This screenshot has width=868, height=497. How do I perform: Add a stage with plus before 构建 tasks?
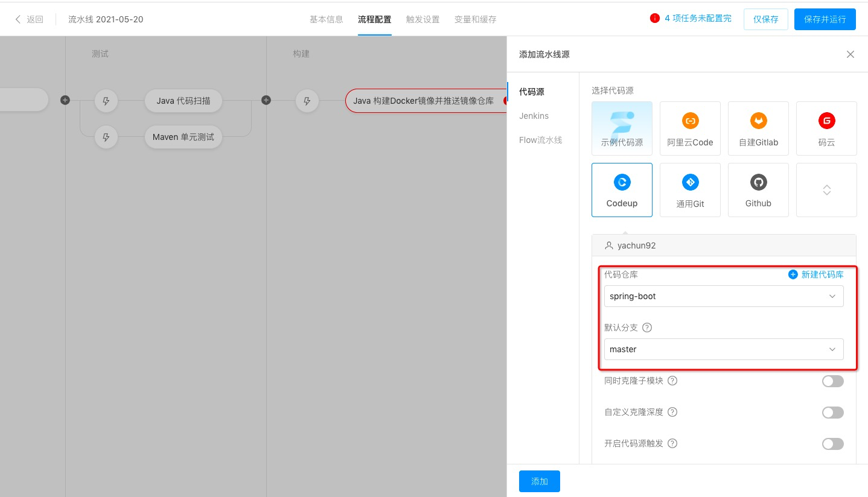coord(266,100)
